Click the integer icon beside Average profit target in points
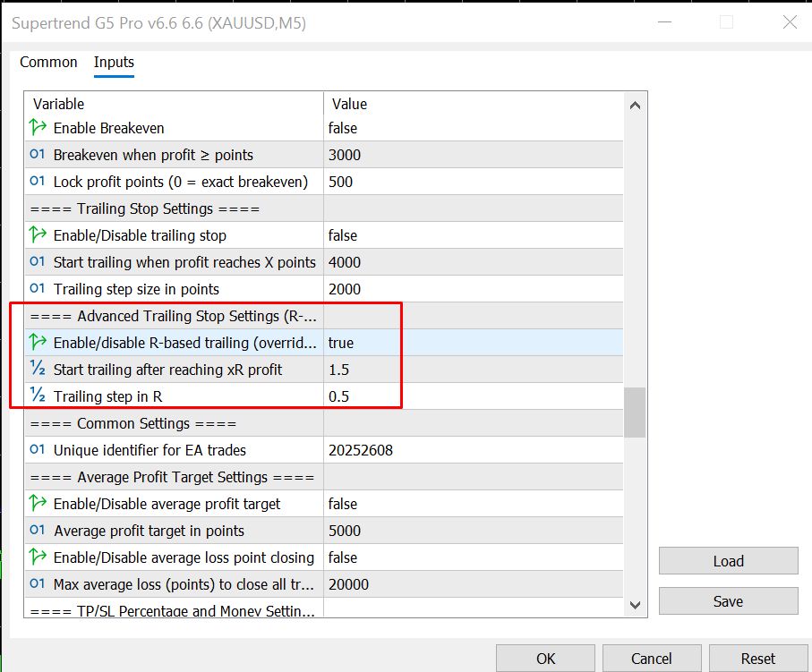Image resolution: width=812 pixels, height=672 pixels. [x=38, y=530]
